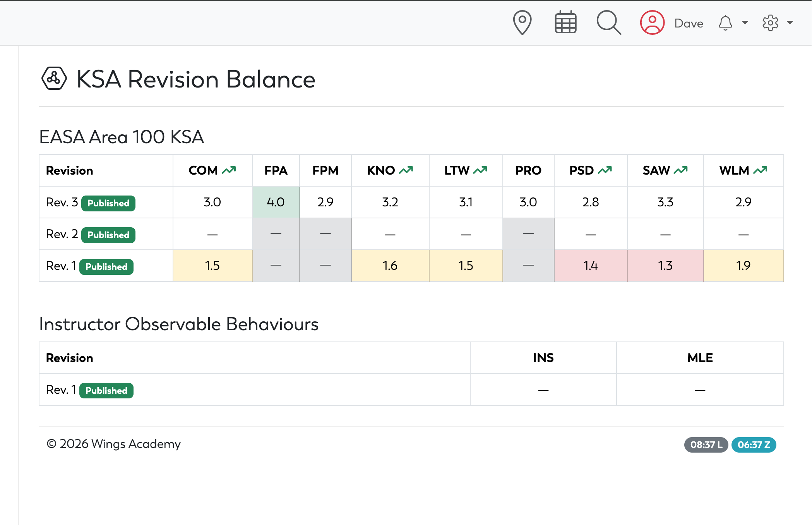The image size is (812, 525).
Task: Select the green FPA 4.0 cell
Action: [x=276, y=202]
